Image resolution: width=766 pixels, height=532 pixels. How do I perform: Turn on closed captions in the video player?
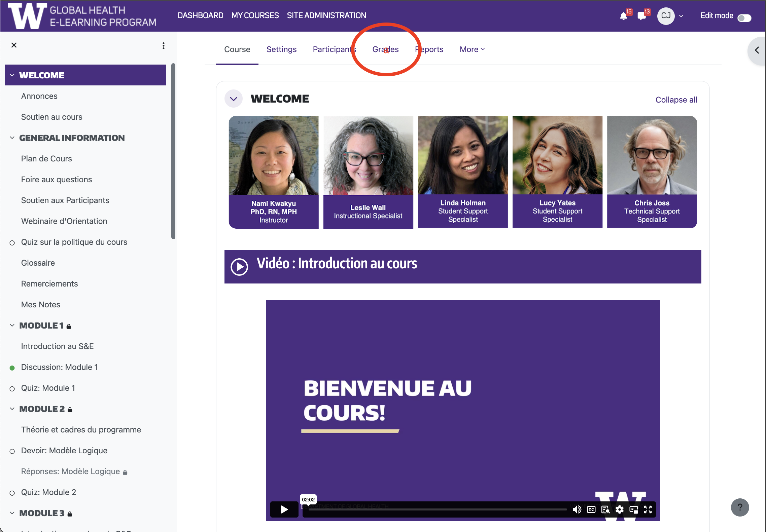[591, 509]
